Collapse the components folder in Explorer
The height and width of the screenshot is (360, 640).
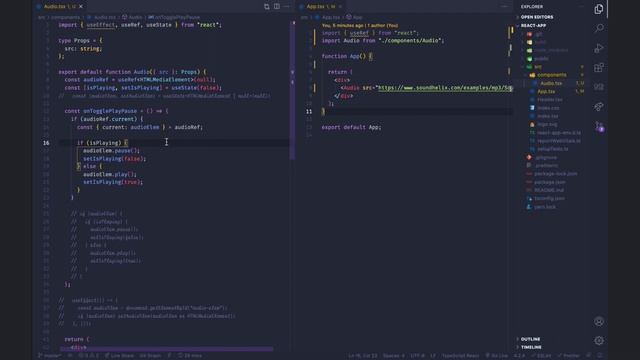point(551,75)
